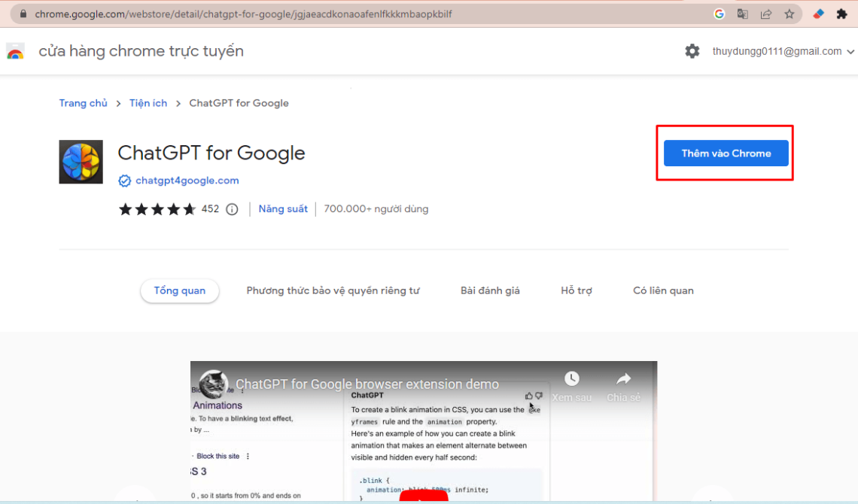Open the Năng suất category link
Screen dimensions: 858x504
coord(283,209)
